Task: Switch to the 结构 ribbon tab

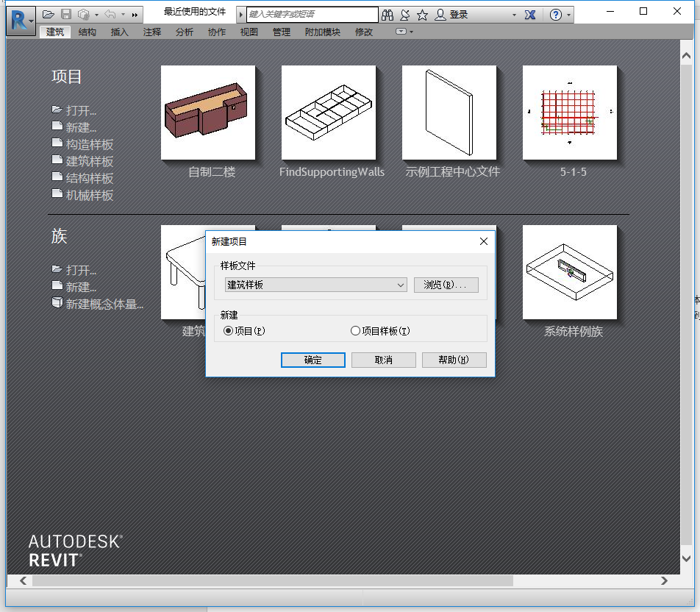Action: point(87,32)
